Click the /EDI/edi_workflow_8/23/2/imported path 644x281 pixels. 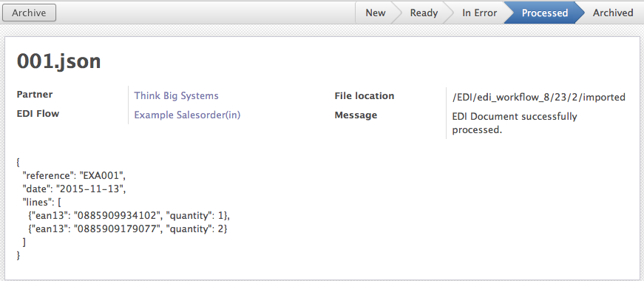point(539,98)
